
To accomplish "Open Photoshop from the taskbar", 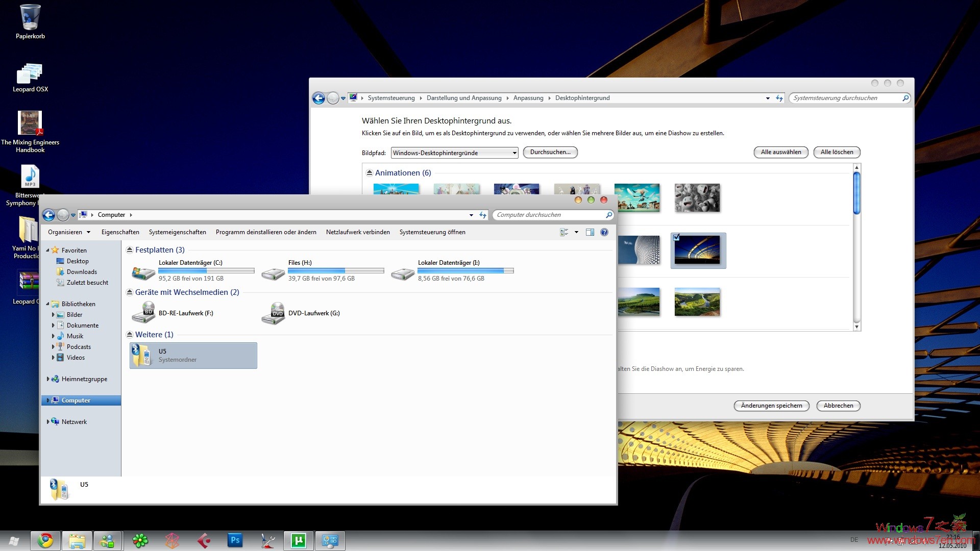I will click(235, 540).
